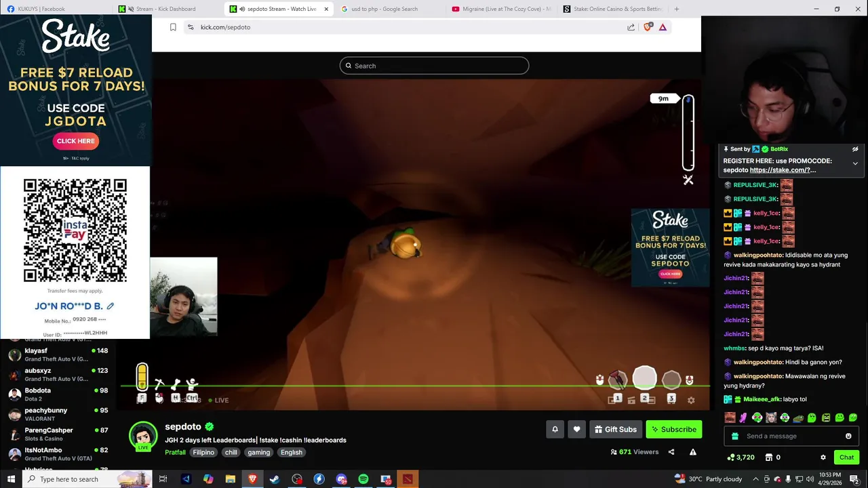Open a new browser tab with the plus button
This screenshot has width=868, height=488.
(x=677, y=9)
